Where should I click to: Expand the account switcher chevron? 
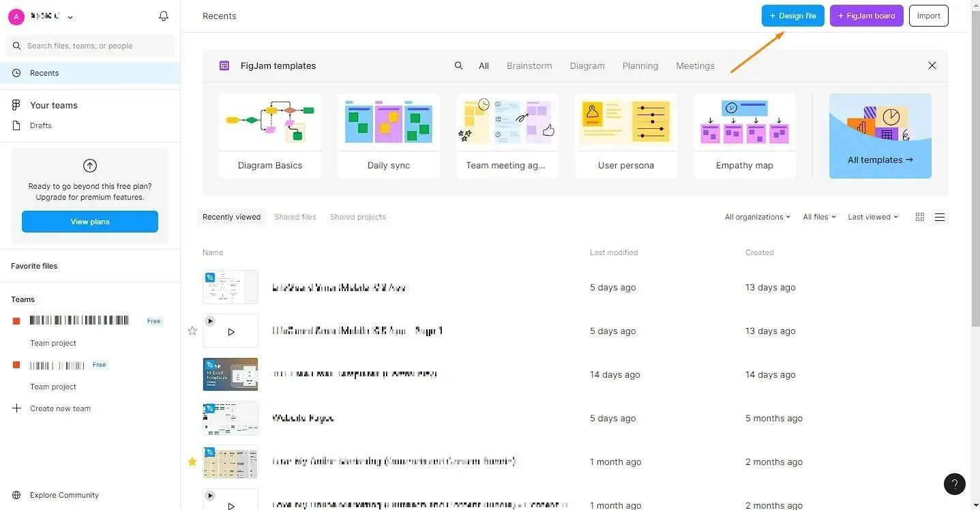[x=70, y=17]
